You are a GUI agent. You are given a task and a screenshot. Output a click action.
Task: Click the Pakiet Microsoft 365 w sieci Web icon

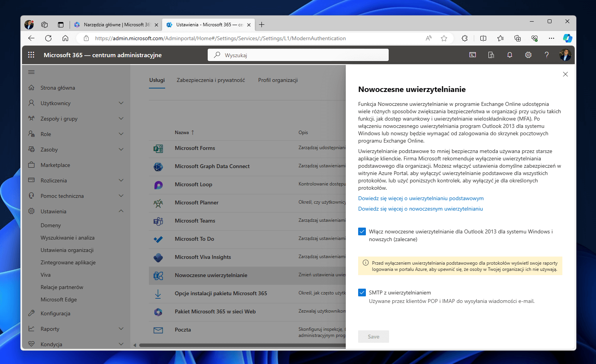[x=158, y=312]
